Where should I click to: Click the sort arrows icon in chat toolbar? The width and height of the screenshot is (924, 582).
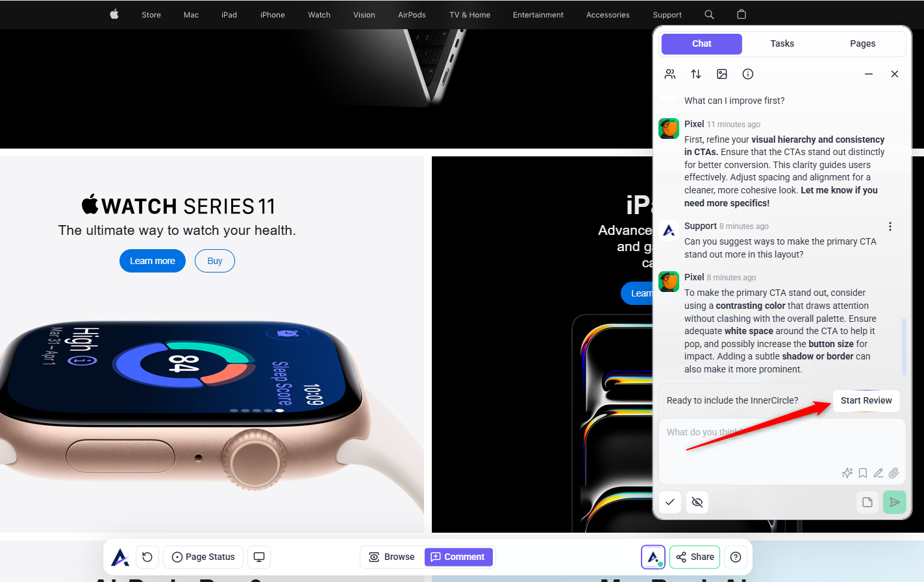click(696, 74)
